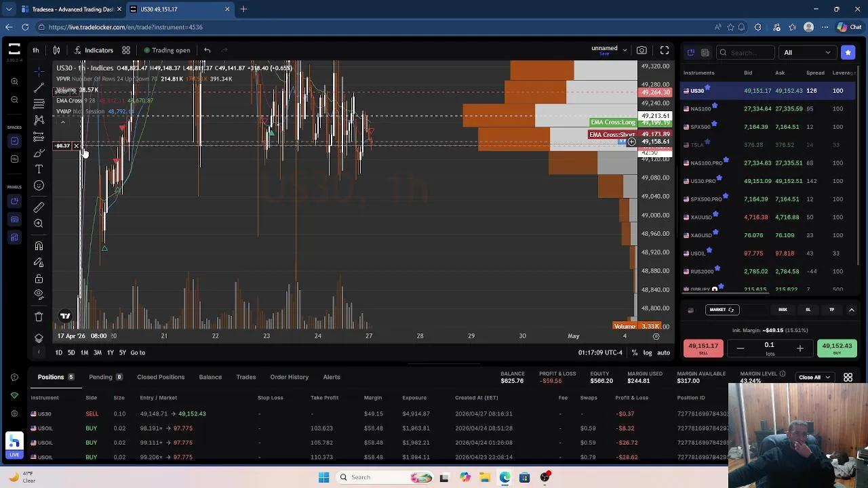Open the MARKET order type selector
This screenshot has width=868, height=488.
(x=721, y=310)
